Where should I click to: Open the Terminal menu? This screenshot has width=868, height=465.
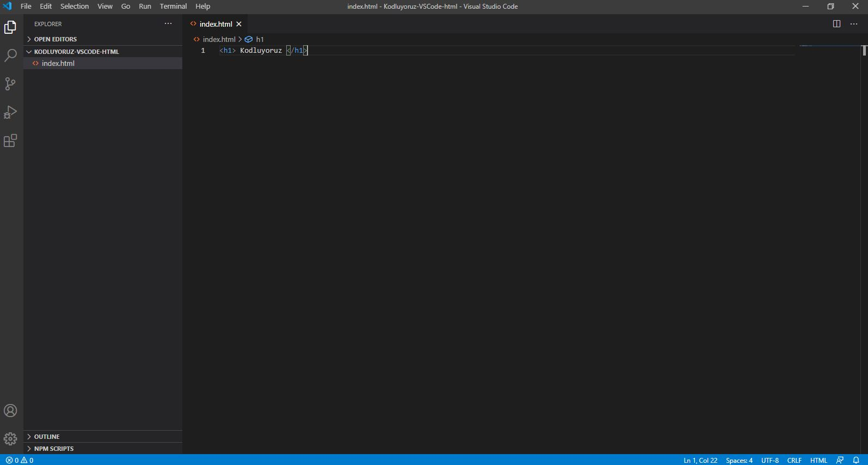click(x=173, y=7)
